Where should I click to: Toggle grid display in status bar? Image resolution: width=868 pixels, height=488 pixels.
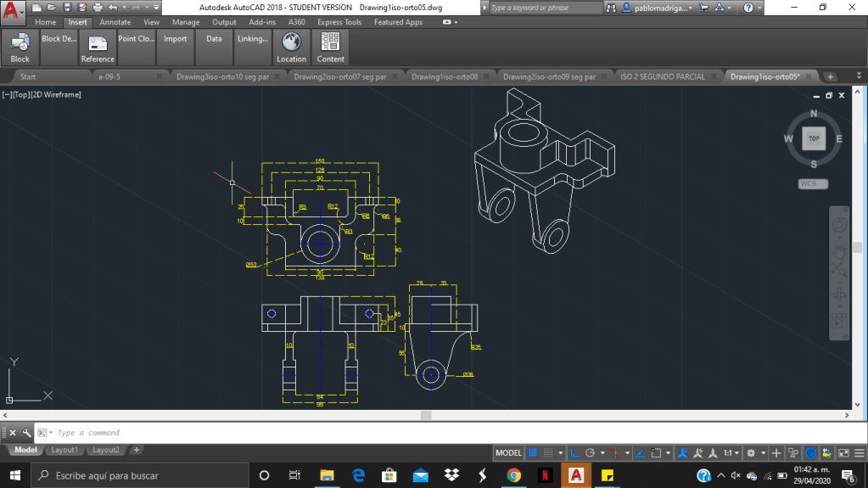click(x=534, y=453)
